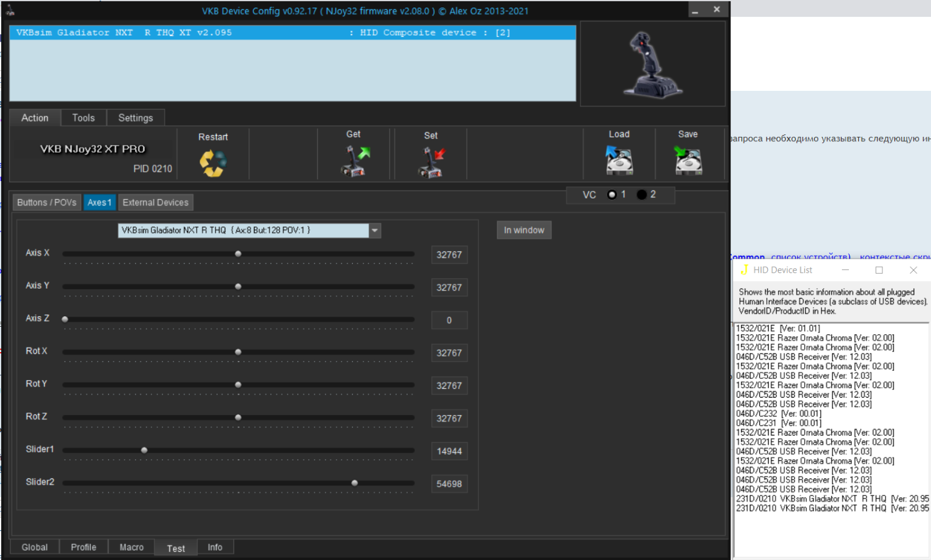931x560 pixels.
Task: Open the Buttons / POVs tab
Action: [47, 202]
